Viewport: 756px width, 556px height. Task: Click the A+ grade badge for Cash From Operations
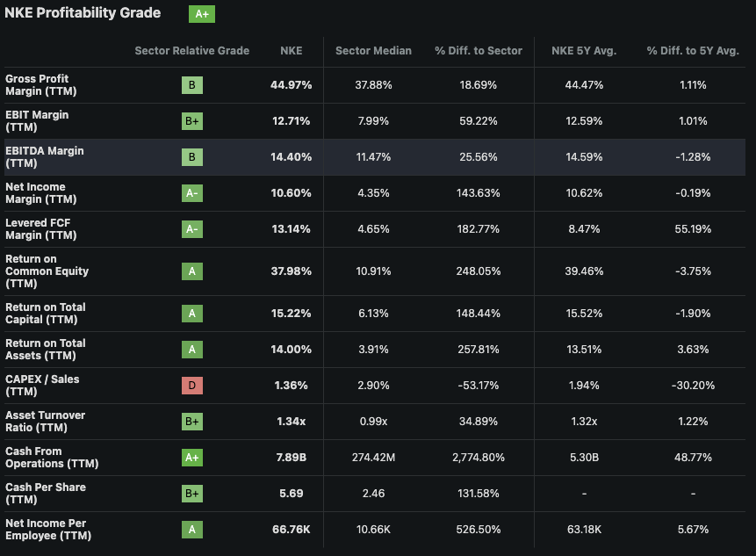(192, 458)
